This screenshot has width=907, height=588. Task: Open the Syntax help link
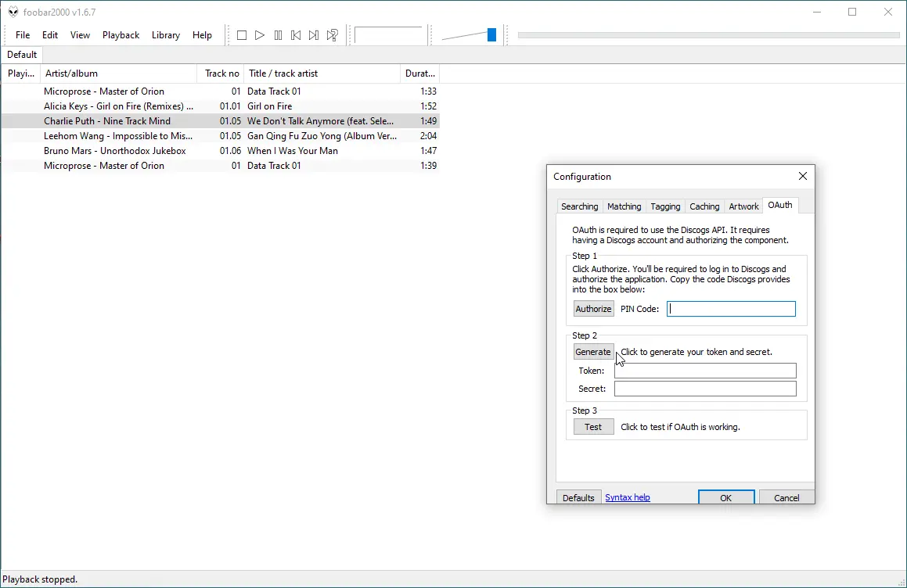click(x=627, y=497)
